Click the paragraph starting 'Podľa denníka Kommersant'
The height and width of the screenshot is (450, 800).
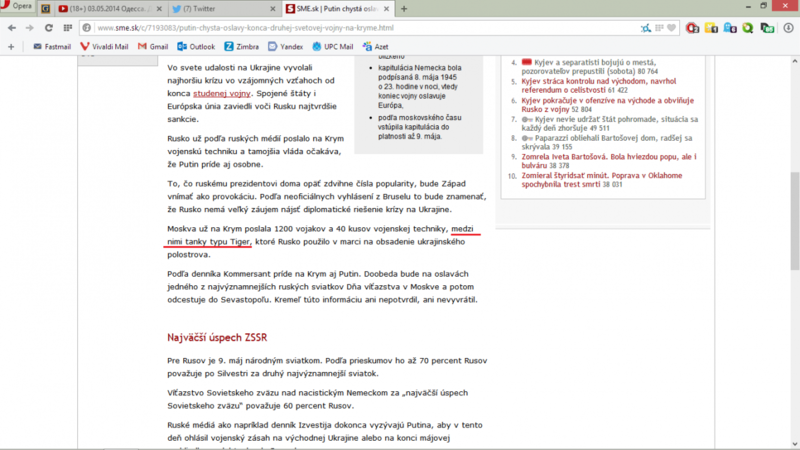pos(322,287)
